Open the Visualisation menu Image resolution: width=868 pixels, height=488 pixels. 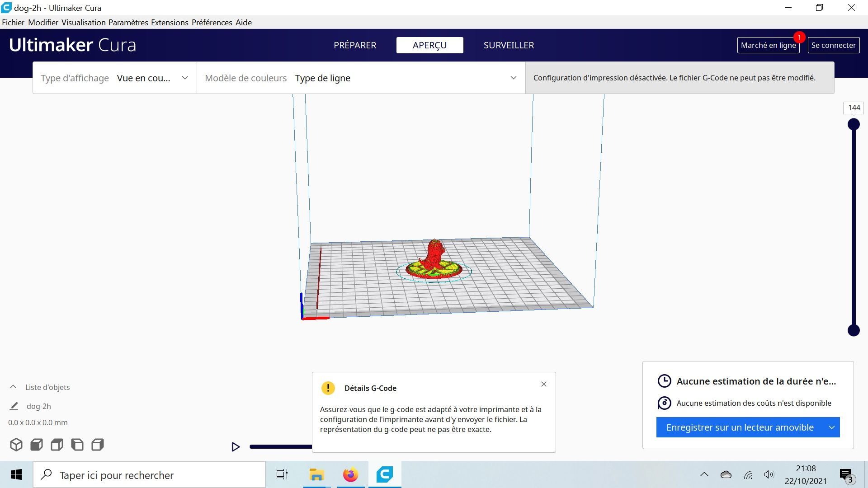coord(84,23)
